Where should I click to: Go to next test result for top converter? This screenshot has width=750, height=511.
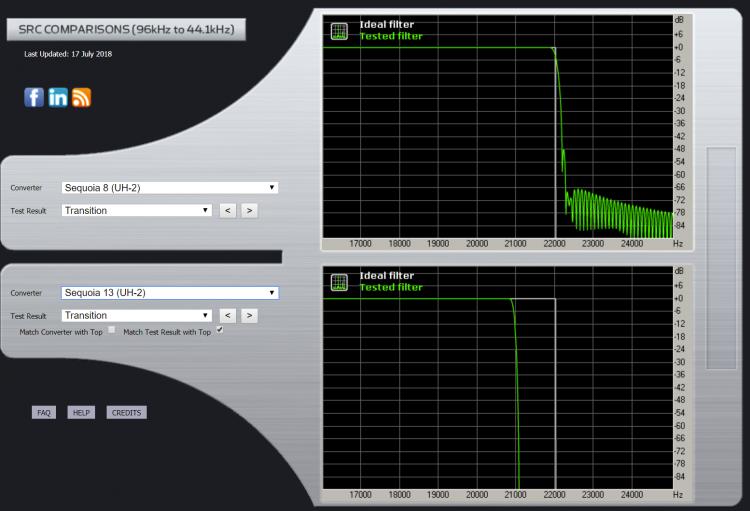coord(249,211)
